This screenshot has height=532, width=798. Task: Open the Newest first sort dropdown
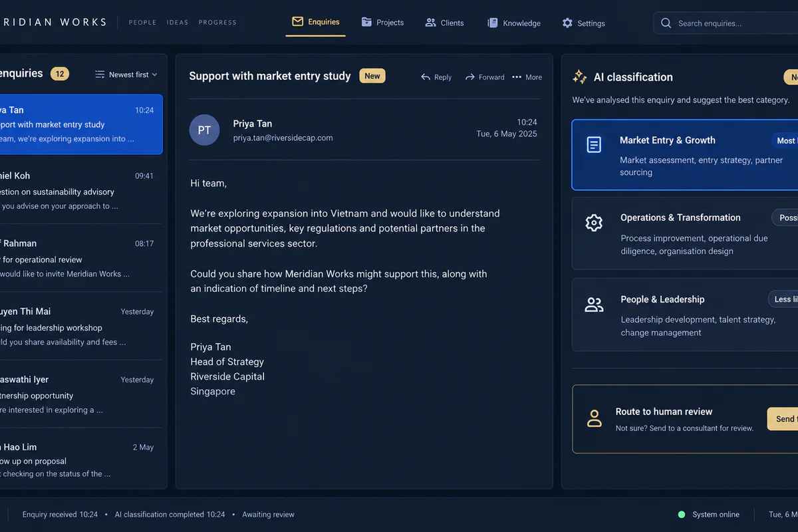coord(126,74)
